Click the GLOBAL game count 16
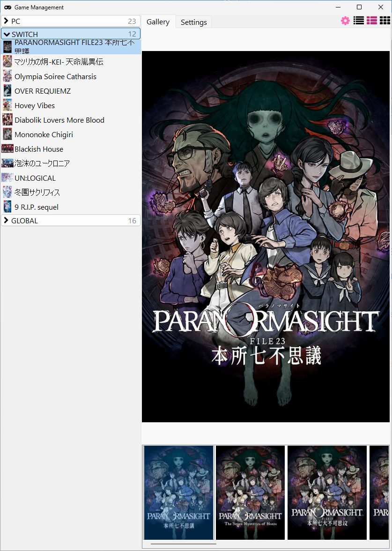 pyautogui.click(x=132, y=220)
